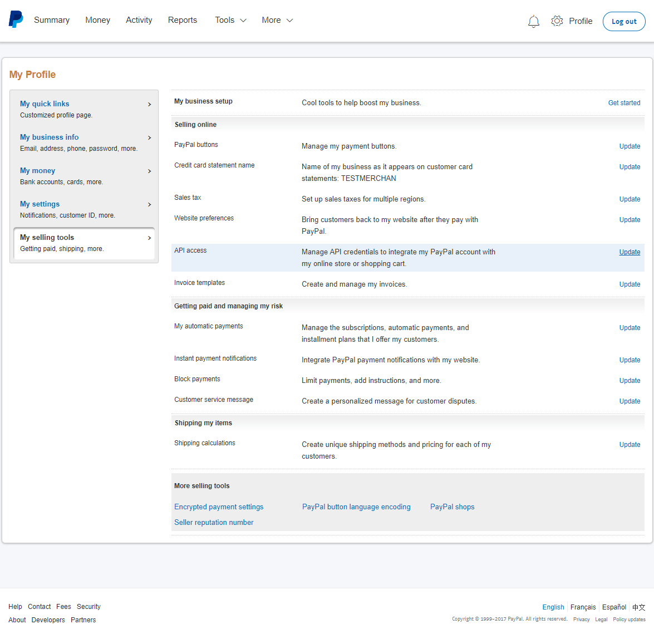Select the Reports menu item

tap(182, 19)
